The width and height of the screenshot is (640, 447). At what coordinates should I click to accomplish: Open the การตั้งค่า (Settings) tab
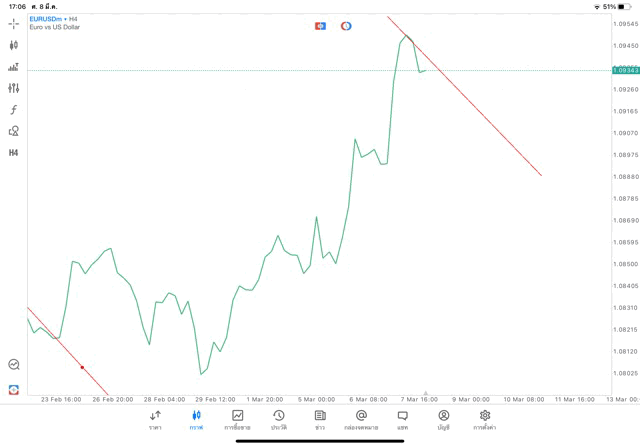coord(485,419)
